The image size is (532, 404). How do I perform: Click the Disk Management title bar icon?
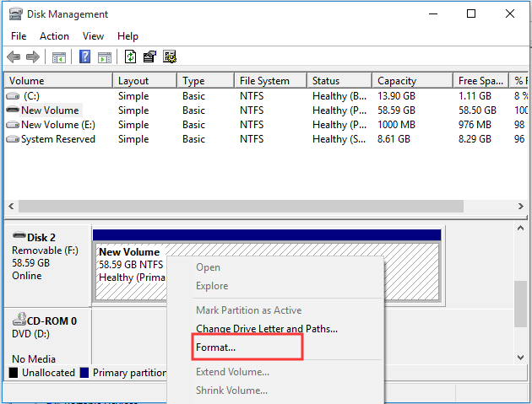15,13
